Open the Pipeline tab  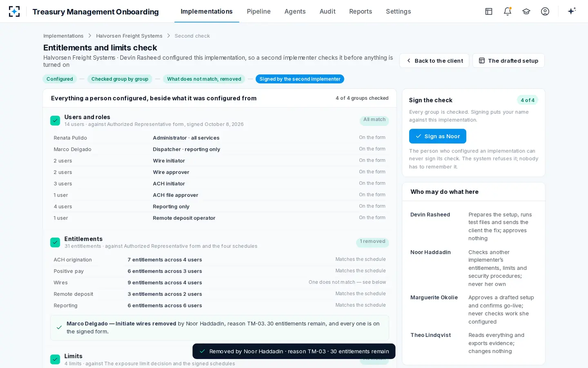pos(259,11)
